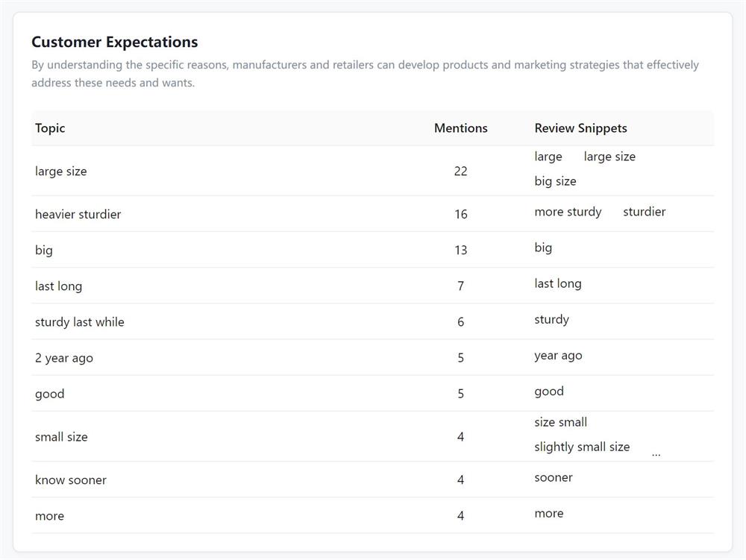The image size is (746, 560).
Task: Click the 'large' snippet tag
Action: click(548, 157)
